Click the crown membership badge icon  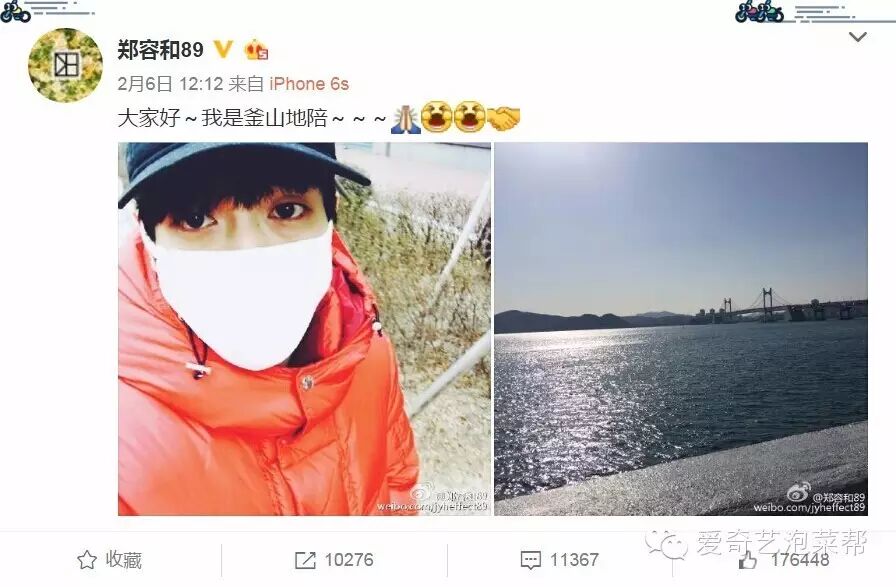[256, 50]
